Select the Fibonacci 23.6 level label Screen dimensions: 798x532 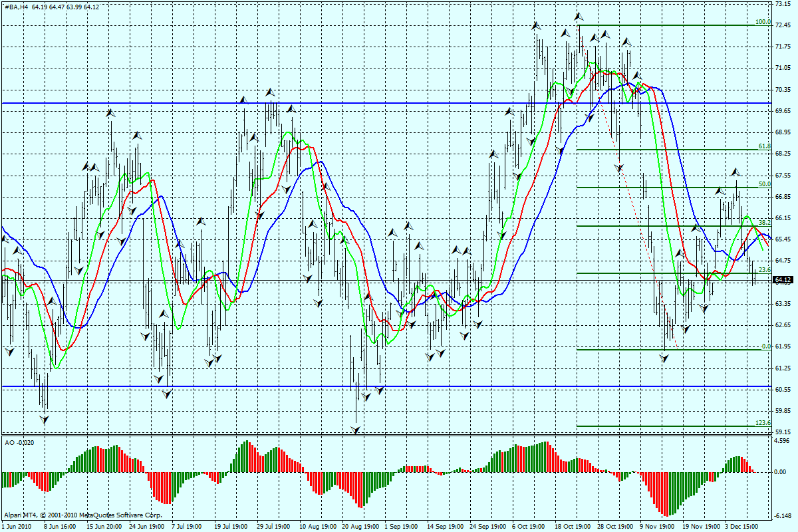pyautogui.click(x=765, y=269)
